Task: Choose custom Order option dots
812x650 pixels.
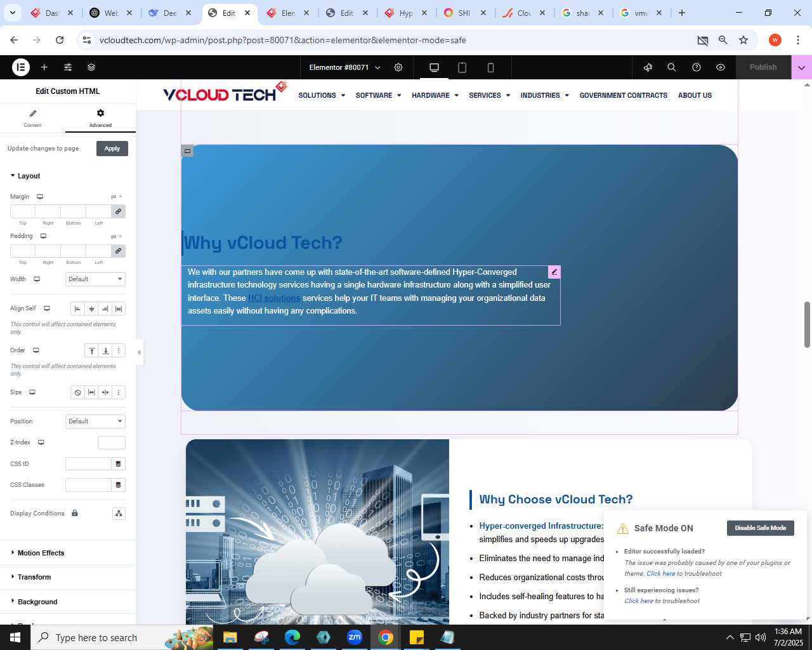Action: coord(119,350)
